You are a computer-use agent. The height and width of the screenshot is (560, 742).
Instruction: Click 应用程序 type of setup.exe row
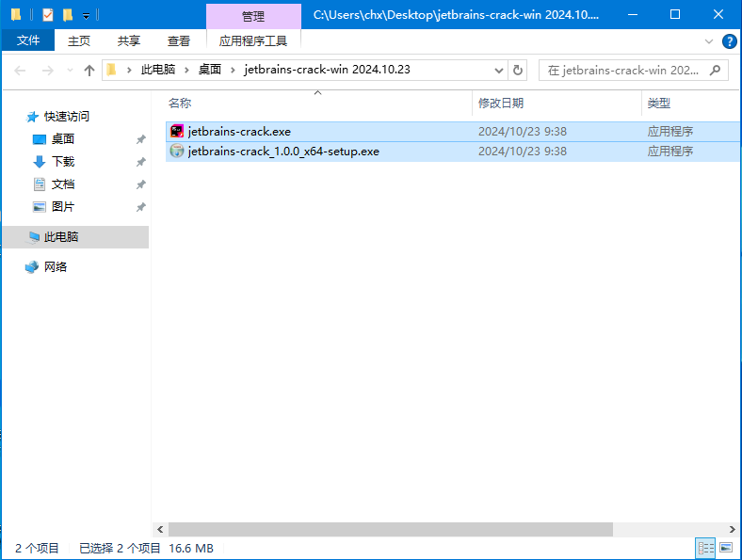click(x=670, y=152)
